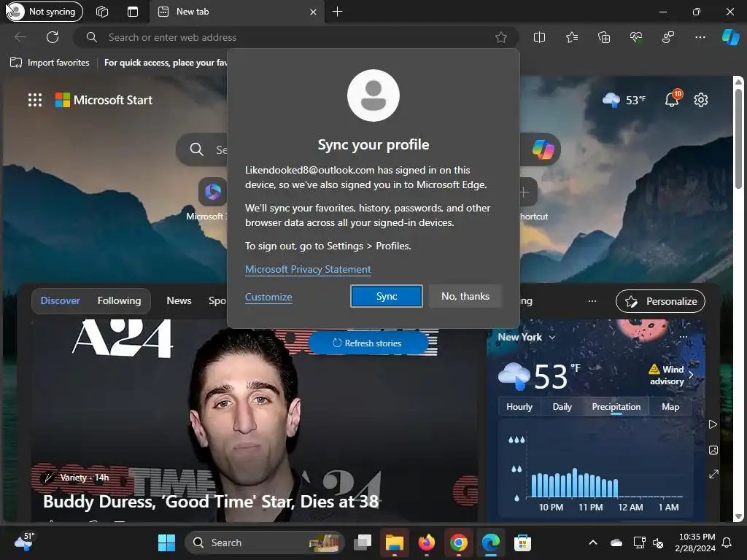Click Import favorites

(x=50, y=63)
